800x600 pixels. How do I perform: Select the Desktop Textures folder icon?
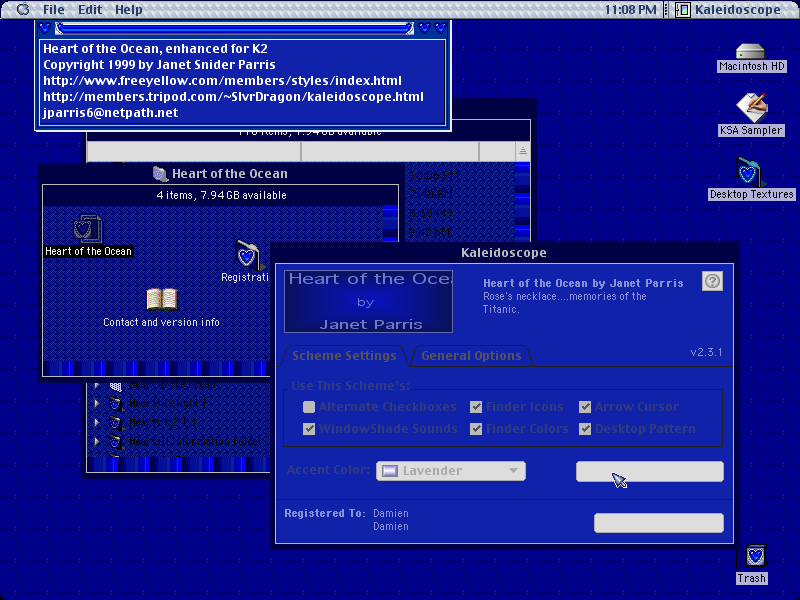(748, 172)
